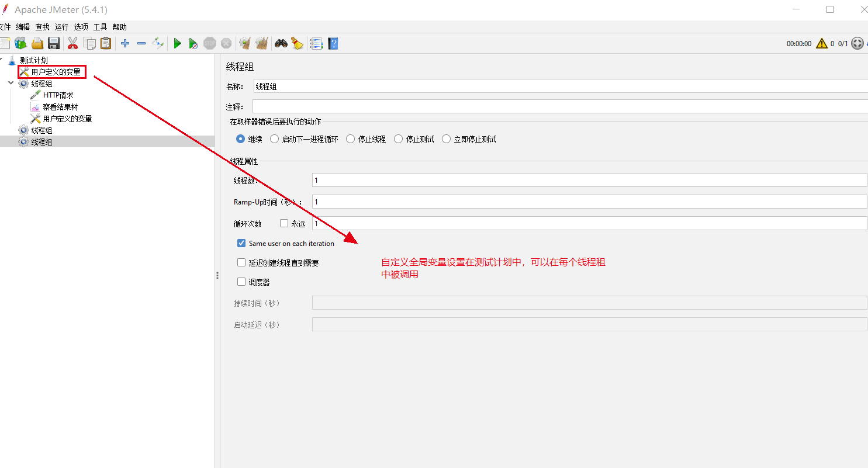Click the 注释 input field
868x468 pixels.
tap(560, 106)
